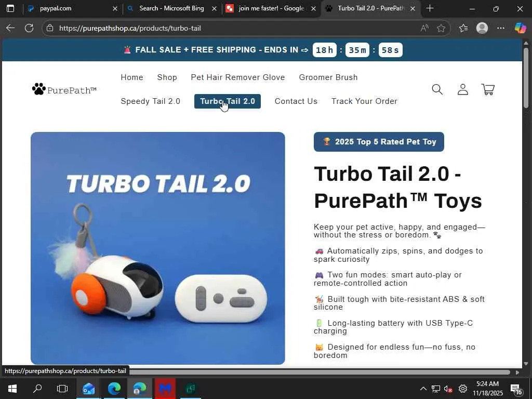Open Microsoft Edge taskbar icon
The height and width of the screenshot is (399, 532).
tap(114, 389)
